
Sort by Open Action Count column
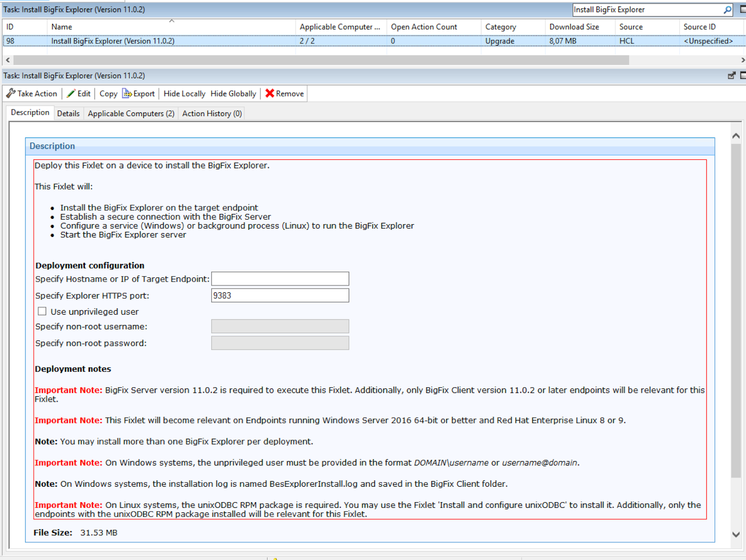(434, 27)
